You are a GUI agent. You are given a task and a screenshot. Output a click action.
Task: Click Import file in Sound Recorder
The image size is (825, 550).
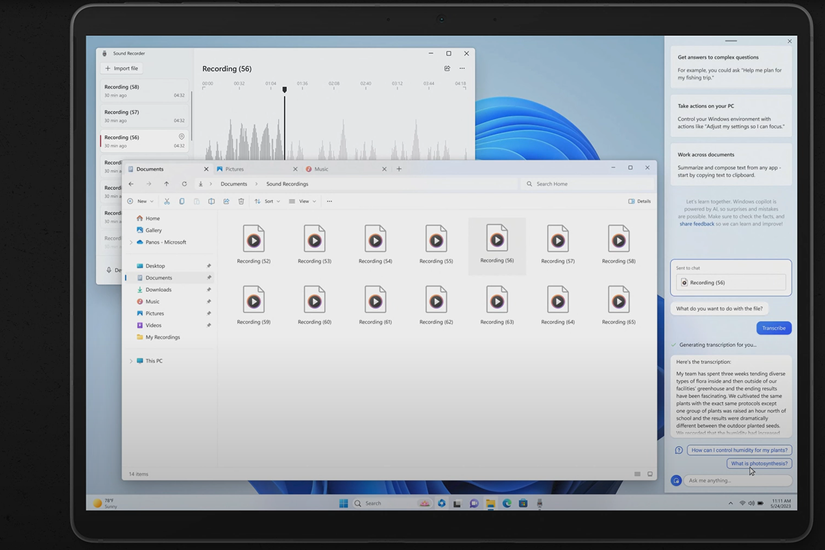pos(122,68)
